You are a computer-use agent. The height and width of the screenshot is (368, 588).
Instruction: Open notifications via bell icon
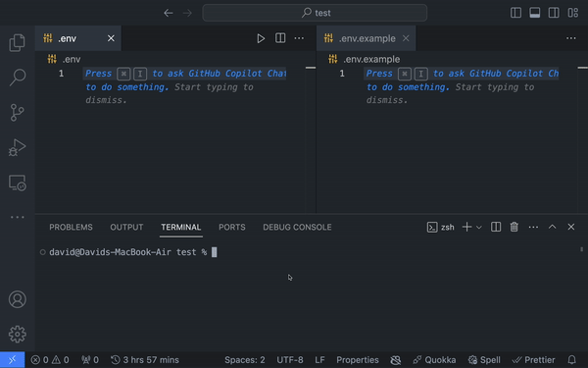pyautogui.click(x=572, y=360)
